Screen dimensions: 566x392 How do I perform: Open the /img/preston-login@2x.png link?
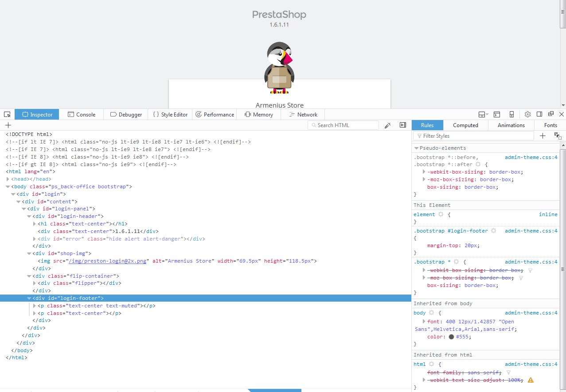[x=108, y=261]
